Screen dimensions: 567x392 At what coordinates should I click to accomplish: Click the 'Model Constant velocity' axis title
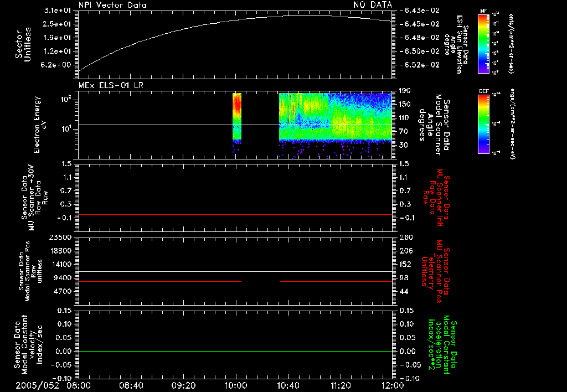click(28, 343)
